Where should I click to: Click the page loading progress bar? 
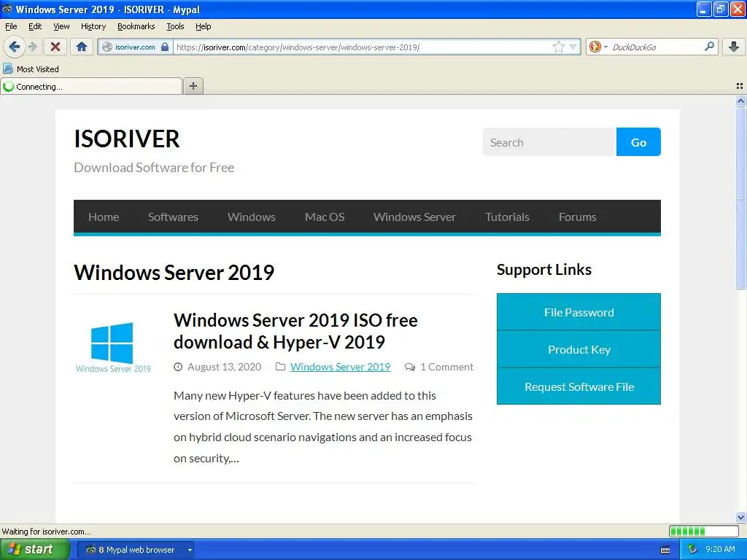tap(704, 531)
